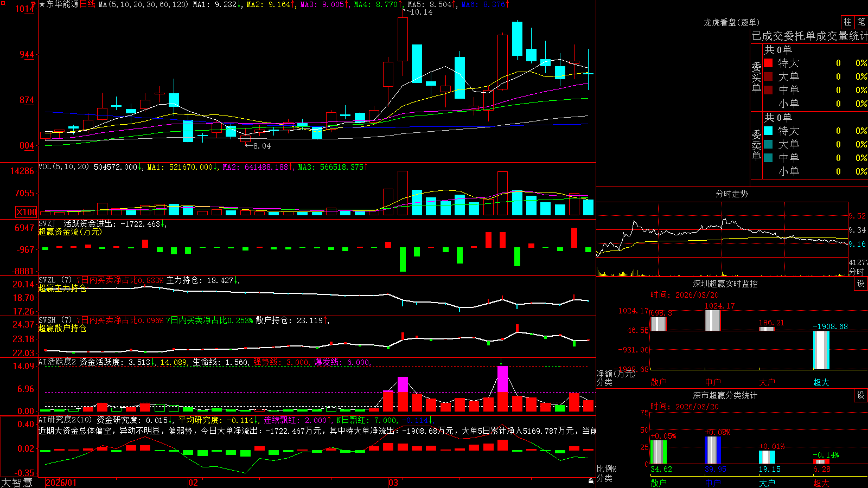
Task: Click the 超赢资金流(万元) label
Action: [x=70, y=232]
